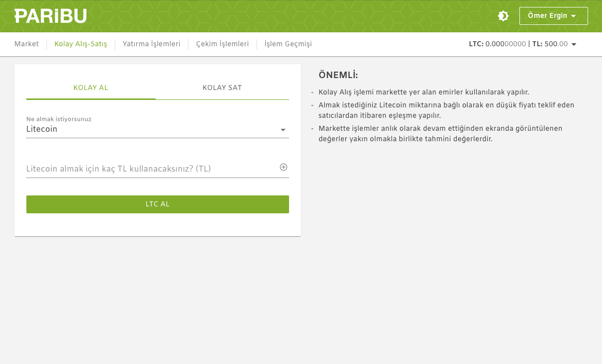Navigate to Yatırma İşlemleri
This screenshot has height=364, width=602.
tap(151, 44)
